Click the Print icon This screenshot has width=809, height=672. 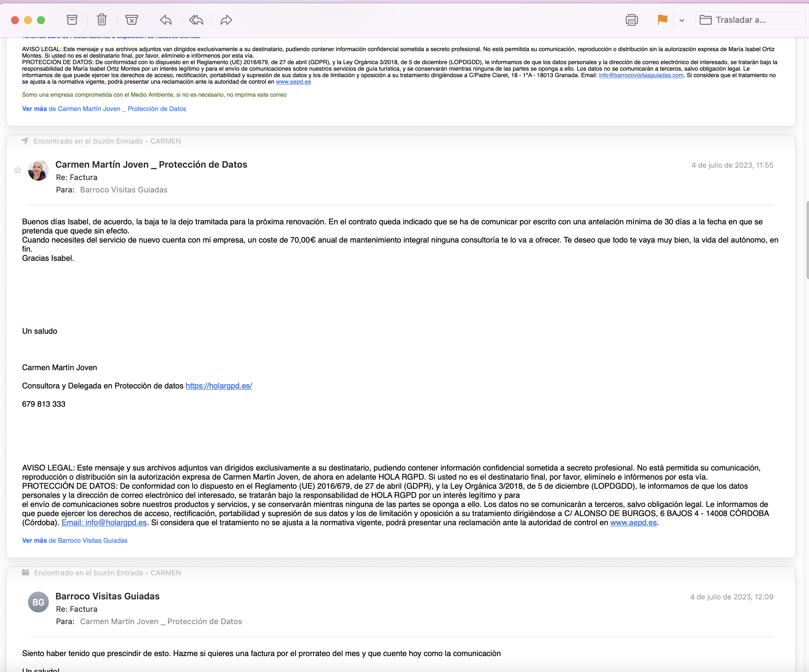[x=631, y=20]
